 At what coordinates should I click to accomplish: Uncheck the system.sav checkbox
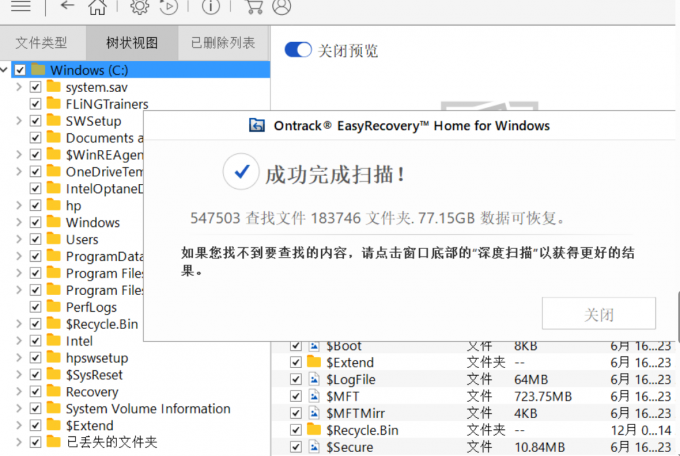click(x=36, y=87)
